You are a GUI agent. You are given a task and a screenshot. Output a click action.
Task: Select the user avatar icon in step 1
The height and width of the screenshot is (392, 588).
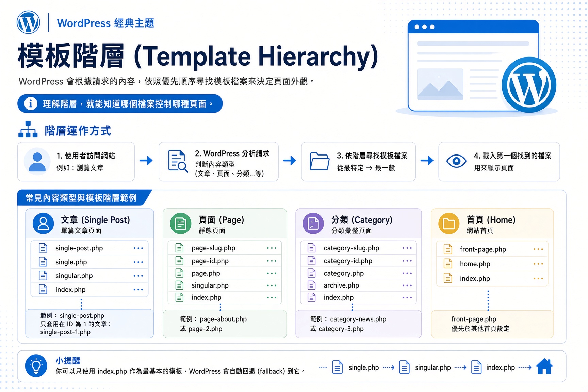coord(37,161)
